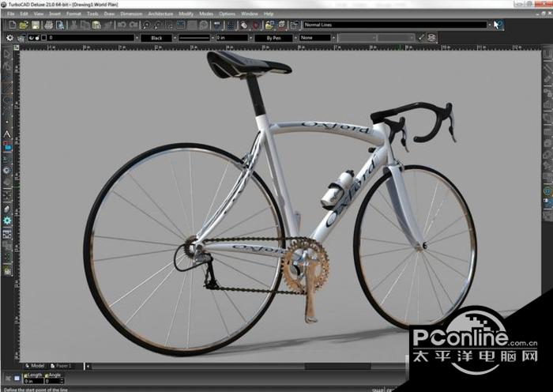
Task: Open the None brush pattern dropdown
Action: tap(333, 38)
